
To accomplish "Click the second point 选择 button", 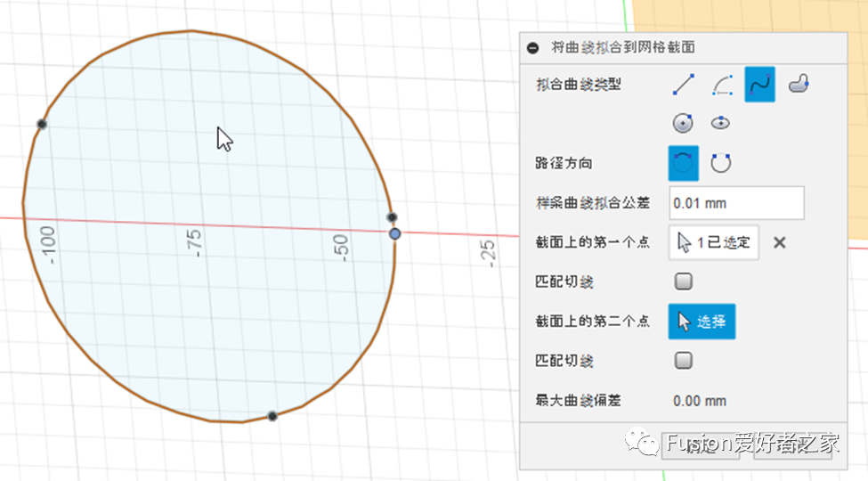I will (702, 322).
